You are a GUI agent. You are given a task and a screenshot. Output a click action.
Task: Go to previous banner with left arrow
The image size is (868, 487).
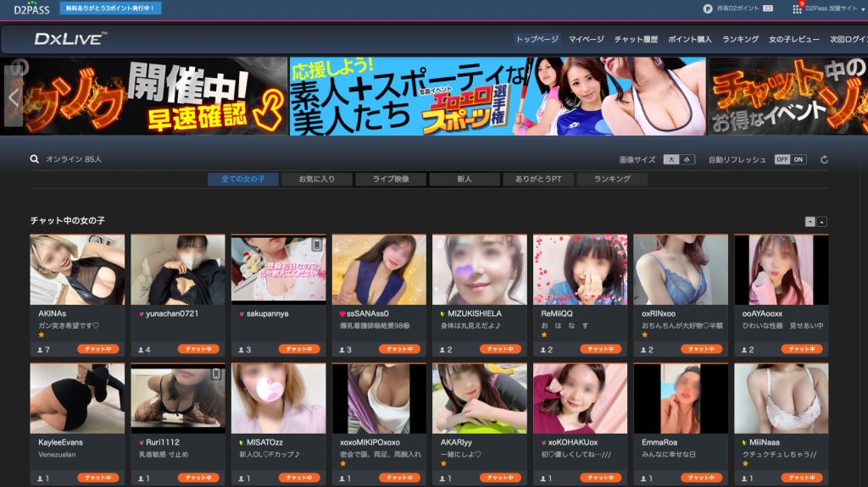[13, 97]
